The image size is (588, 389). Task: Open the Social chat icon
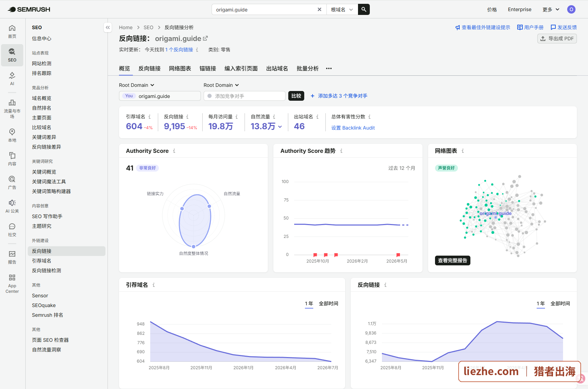pos(12,230)
